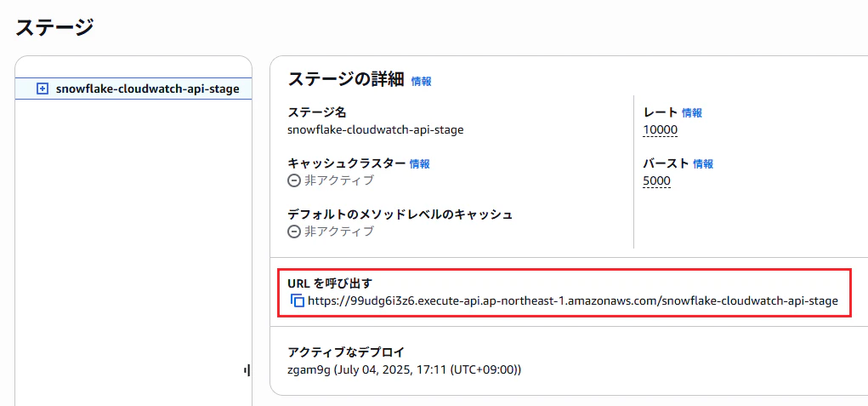This screenshot has height=406, width=868.
Task: Click the 非アクティブ text under キャッシュクラスター
Action: pos(339,180)
